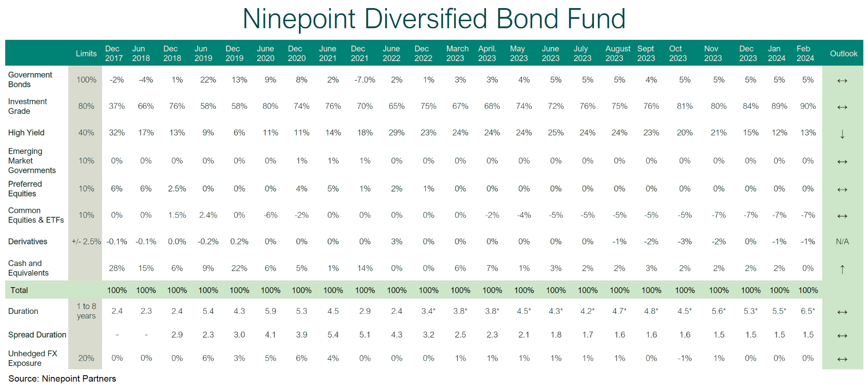Screen dimensions: 868x385
Task: Select the Limits column header
Action: (86, 53)
